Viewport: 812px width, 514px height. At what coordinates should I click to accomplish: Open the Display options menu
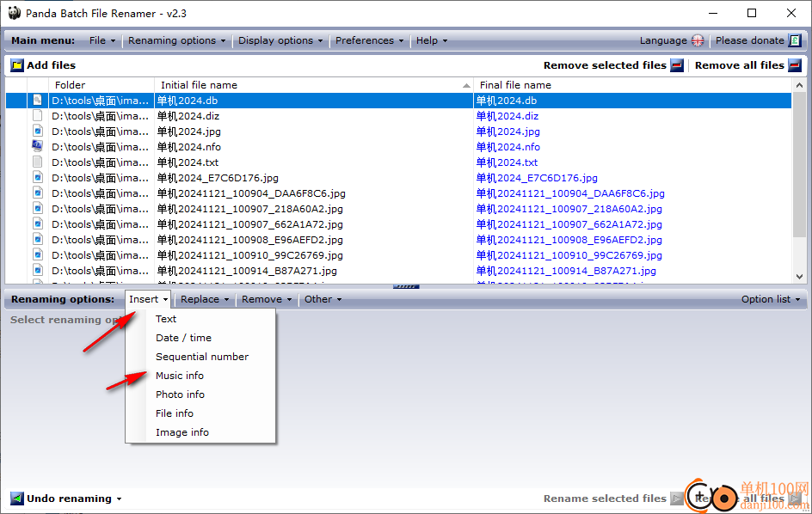[280, 40]
